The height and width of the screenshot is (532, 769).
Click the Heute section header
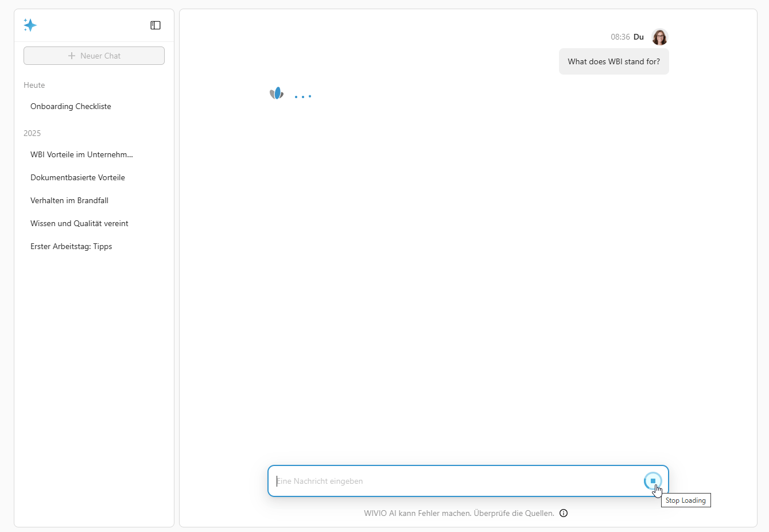tap(34, 85)
